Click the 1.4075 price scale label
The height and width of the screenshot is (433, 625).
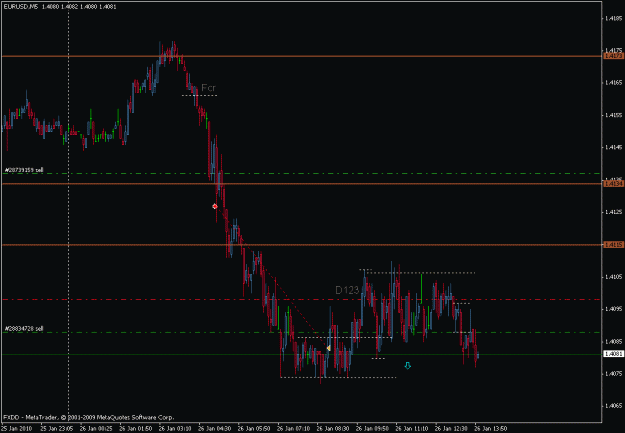click(x=614, y=374)
